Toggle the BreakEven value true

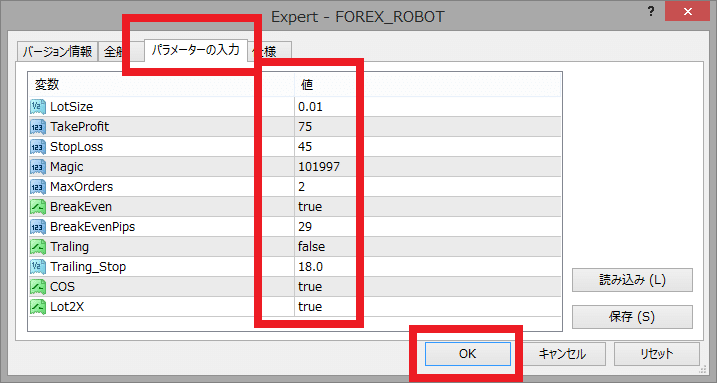pos(310,207)
